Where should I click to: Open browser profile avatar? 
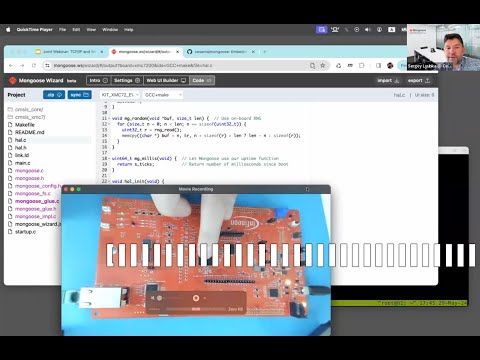(x=390, y=65)
